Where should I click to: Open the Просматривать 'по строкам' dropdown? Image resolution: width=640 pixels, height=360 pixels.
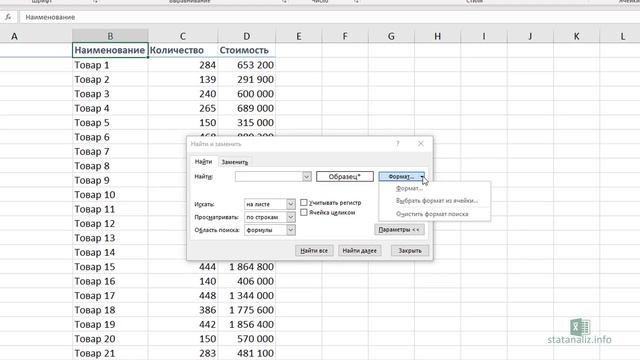tap(291, 217)
